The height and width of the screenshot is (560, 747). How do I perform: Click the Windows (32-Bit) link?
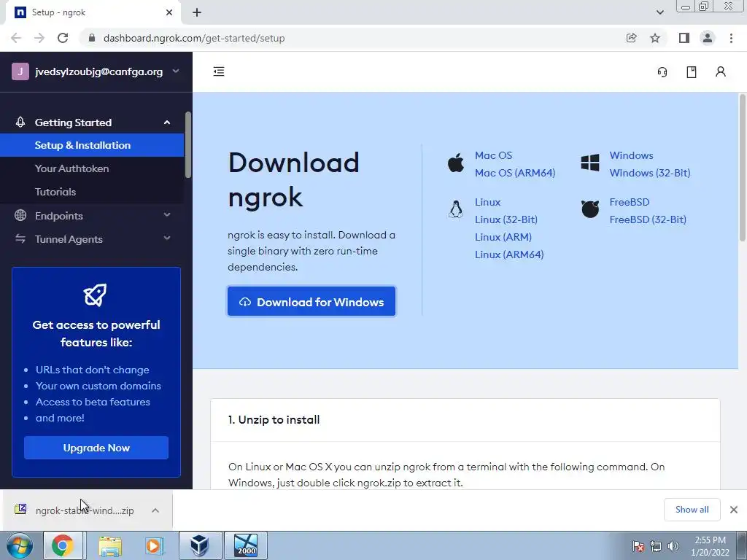point(650,173)
